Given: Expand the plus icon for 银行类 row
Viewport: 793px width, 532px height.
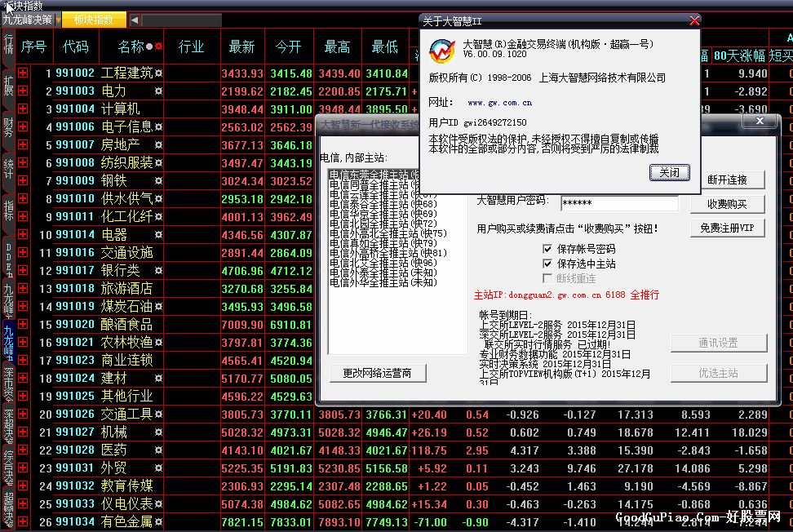Looking at the screenshot, I should pos(23,271).
